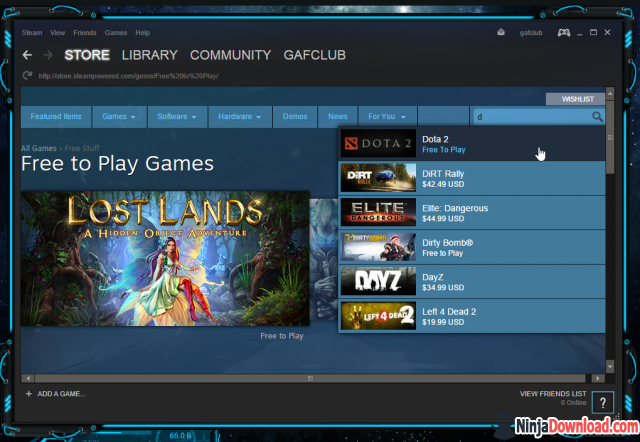Click the horizontal scrollbar right arrow
Screen dimensions: 640x442
(x=598, y=378)
